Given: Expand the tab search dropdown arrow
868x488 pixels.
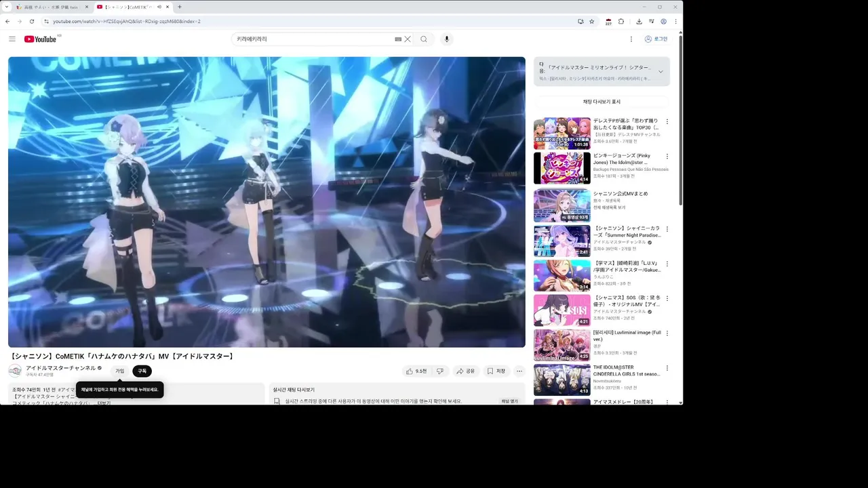Looking at the screenshot, I should 7,7.
